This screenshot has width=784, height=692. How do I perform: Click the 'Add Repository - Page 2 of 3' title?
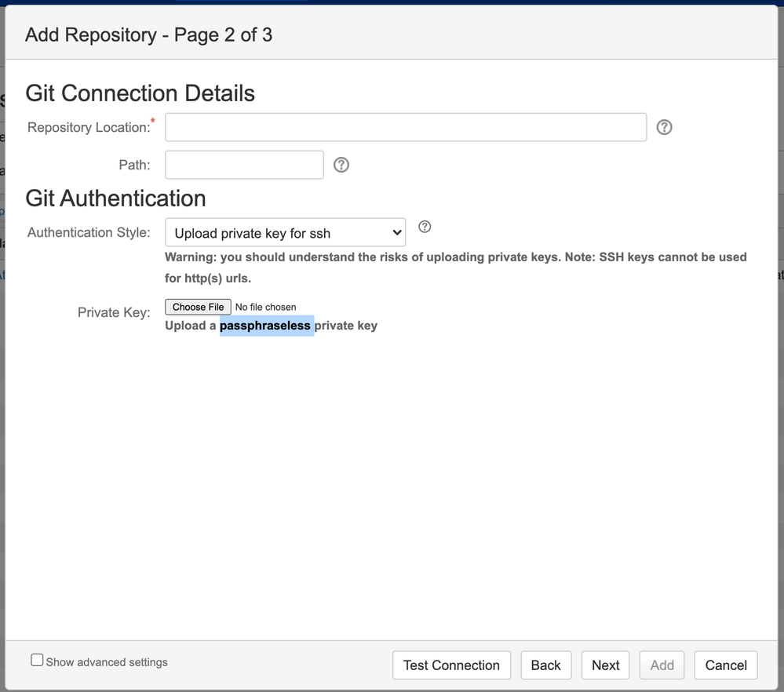[148, 35]
